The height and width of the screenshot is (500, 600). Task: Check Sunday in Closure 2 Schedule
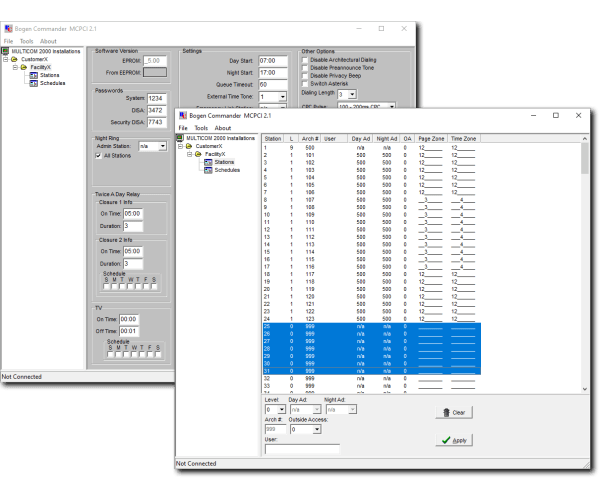tap(106, 287)
